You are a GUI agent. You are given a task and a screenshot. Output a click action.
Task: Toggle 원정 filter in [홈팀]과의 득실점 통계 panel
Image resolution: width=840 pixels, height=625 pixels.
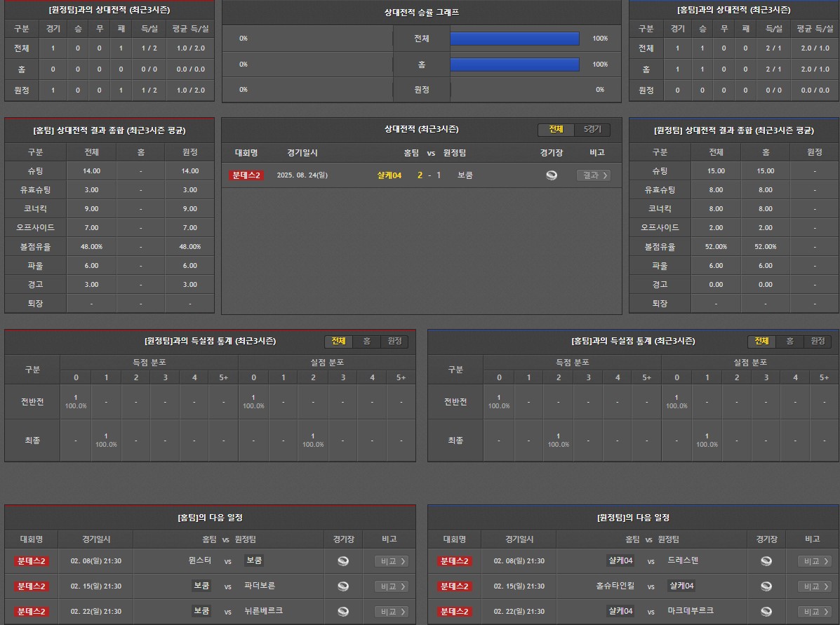[818, 341]
